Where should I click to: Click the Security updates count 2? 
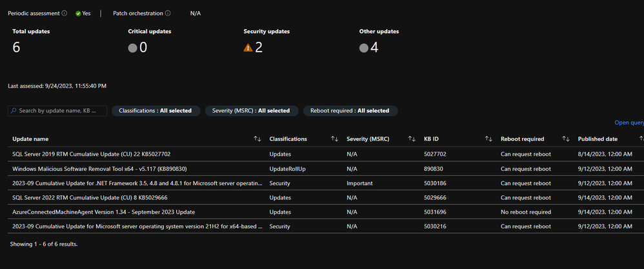click(x=259, y=48)
